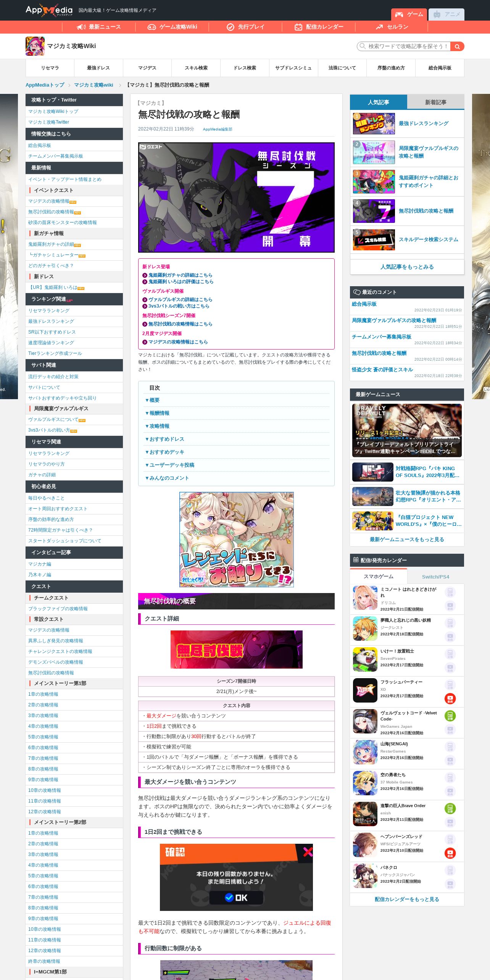Open the gamepad ゲーム攻略Wiki nav item
Image resolution: width=490 pixels, height=980 pixels.
172,27
